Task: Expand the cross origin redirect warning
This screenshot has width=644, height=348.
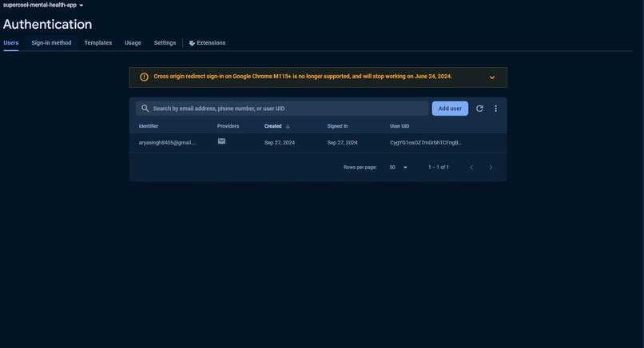Action: coord(492,77)
